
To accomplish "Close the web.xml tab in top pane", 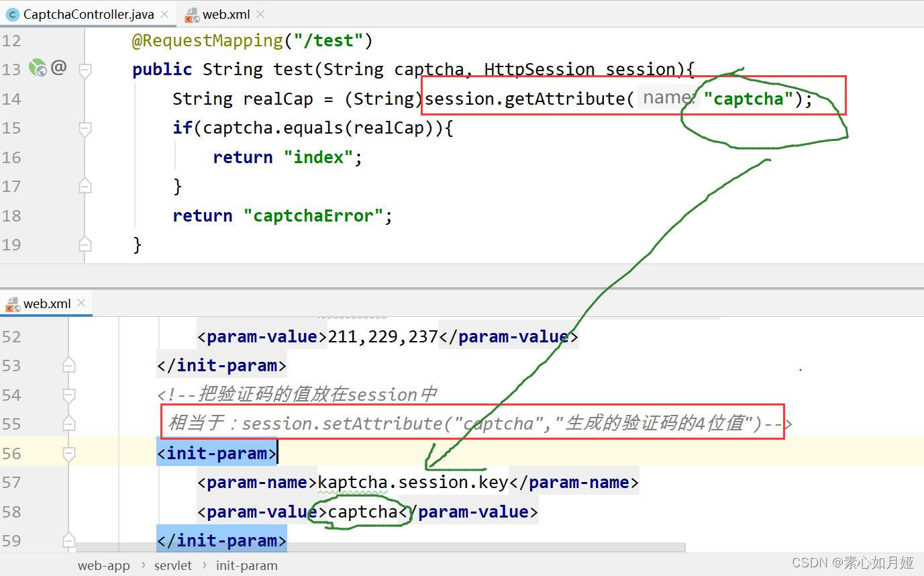I will click(260, 14).
